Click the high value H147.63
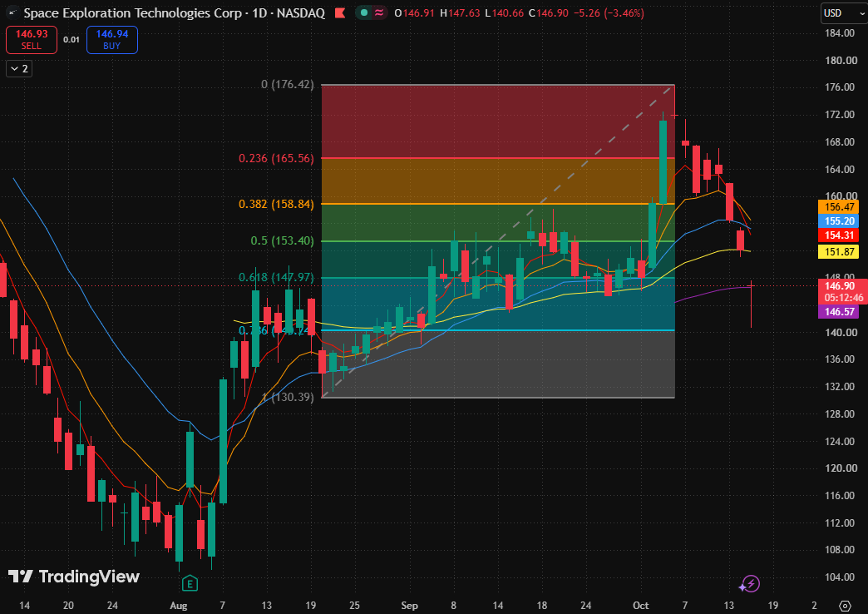This screenshot has height=614, width=868. point(460,12)
